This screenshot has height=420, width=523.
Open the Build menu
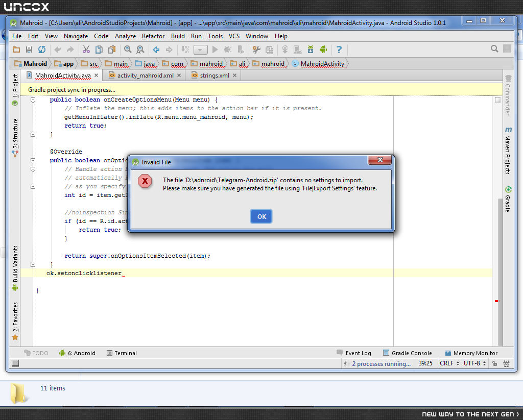click(x=178, y=36)
